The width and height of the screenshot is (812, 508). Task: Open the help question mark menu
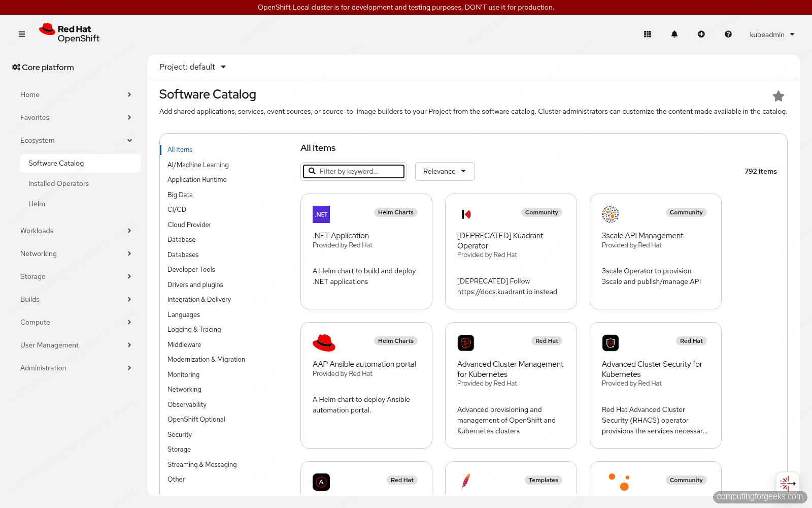728,34
